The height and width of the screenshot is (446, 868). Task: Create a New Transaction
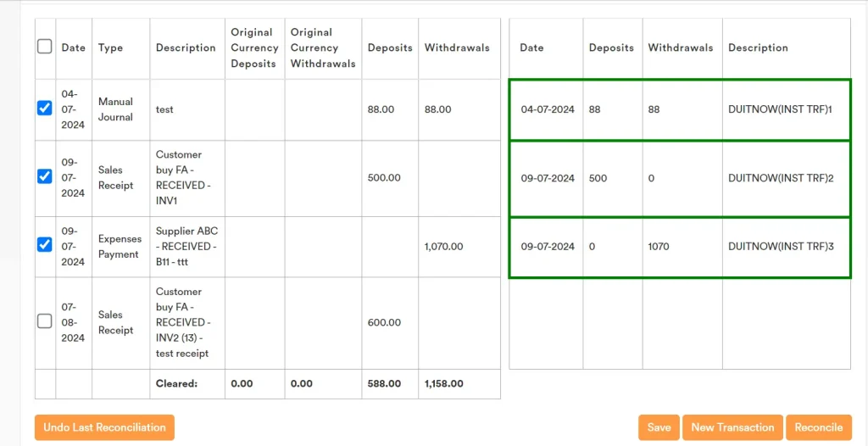(732, 427)
